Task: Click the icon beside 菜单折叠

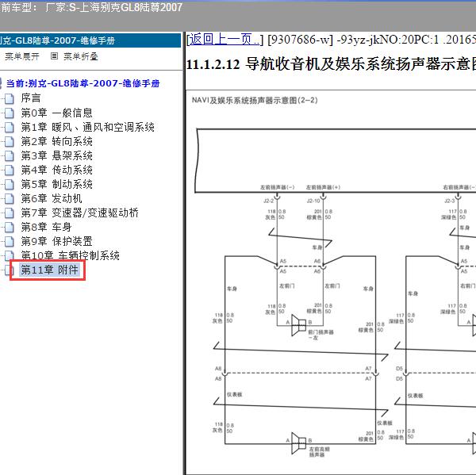Action: coord(54,56)
